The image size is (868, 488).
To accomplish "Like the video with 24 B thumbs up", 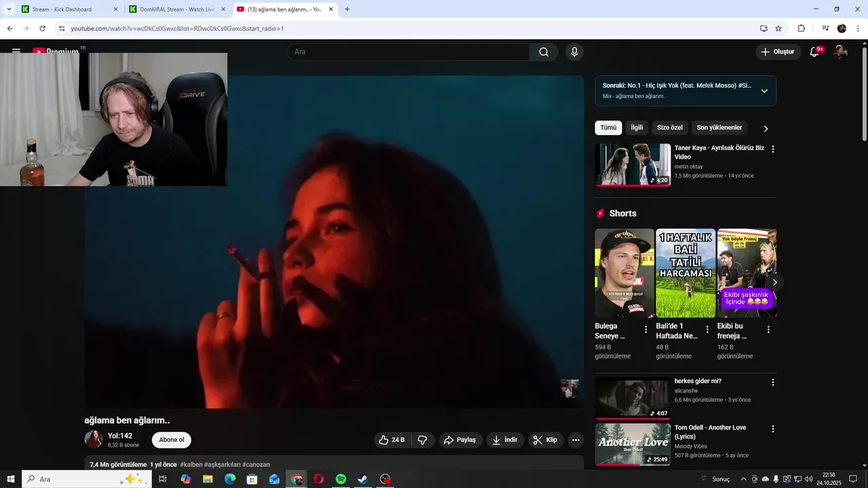I will 392,440.
